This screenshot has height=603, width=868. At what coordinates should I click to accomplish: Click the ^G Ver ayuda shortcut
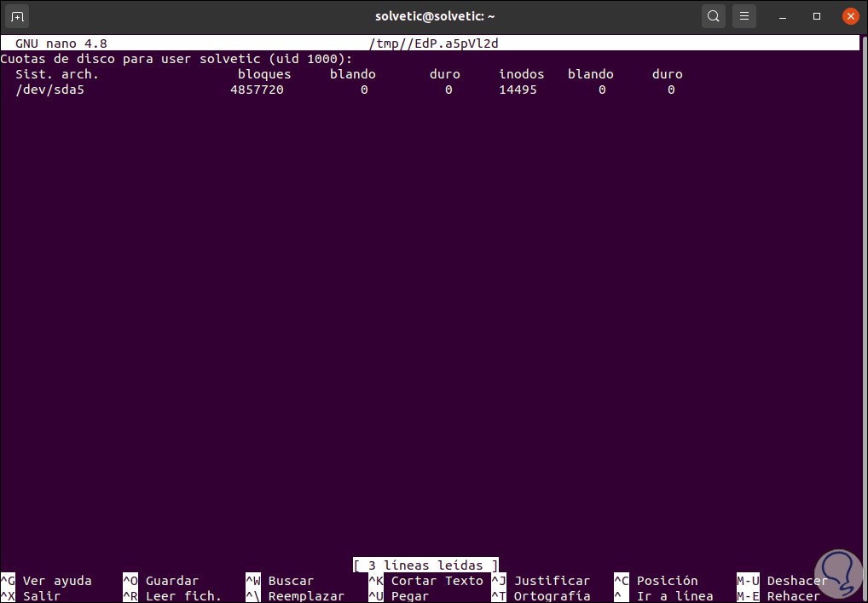click(47, 581)
